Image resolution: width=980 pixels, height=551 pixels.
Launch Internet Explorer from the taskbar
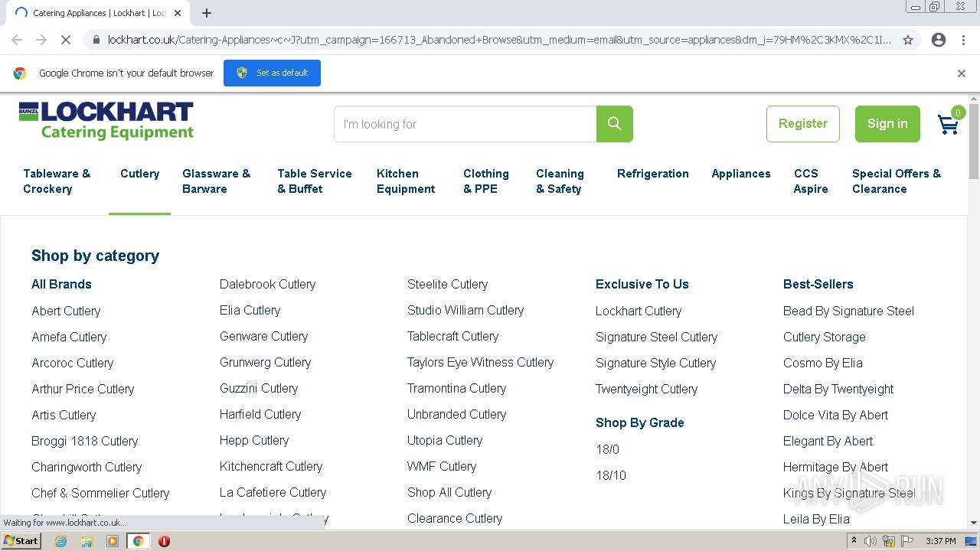tap(60, 541)
